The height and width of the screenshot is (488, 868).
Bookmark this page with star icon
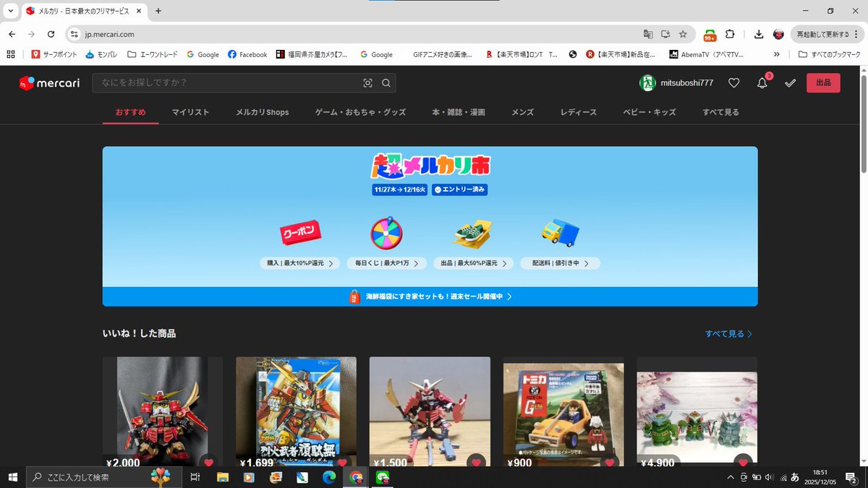[x=683, y=34]
